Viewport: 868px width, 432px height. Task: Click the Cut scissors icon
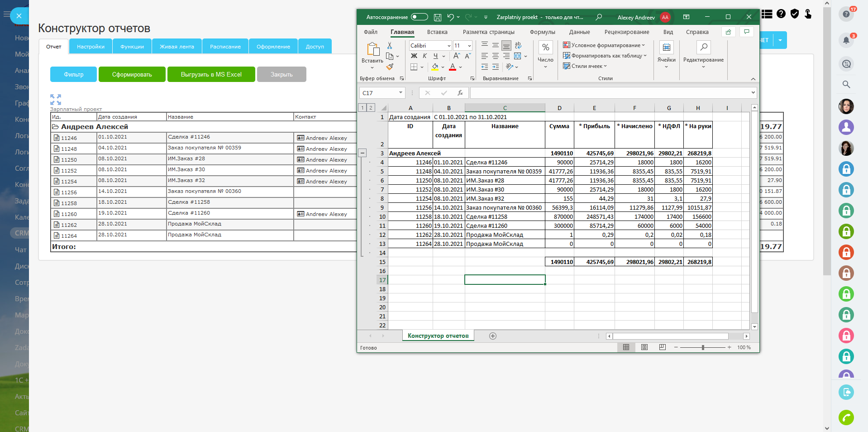point(390,46)
